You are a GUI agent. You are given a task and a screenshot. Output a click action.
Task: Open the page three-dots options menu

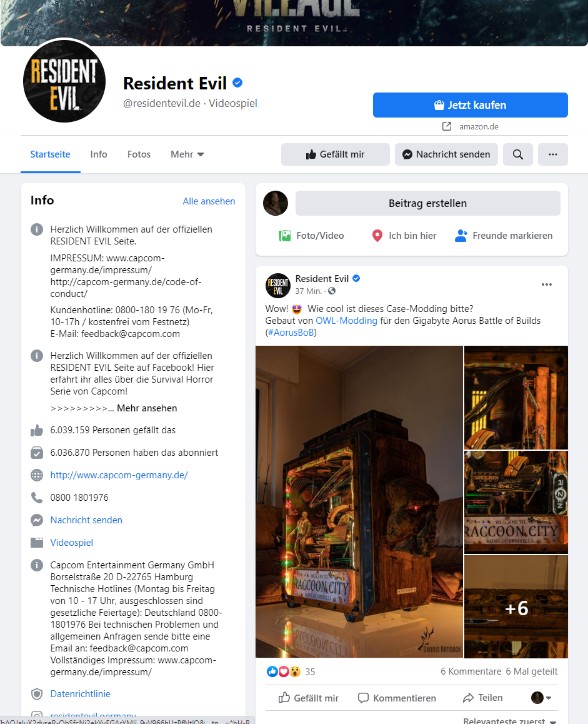point(553,154)
